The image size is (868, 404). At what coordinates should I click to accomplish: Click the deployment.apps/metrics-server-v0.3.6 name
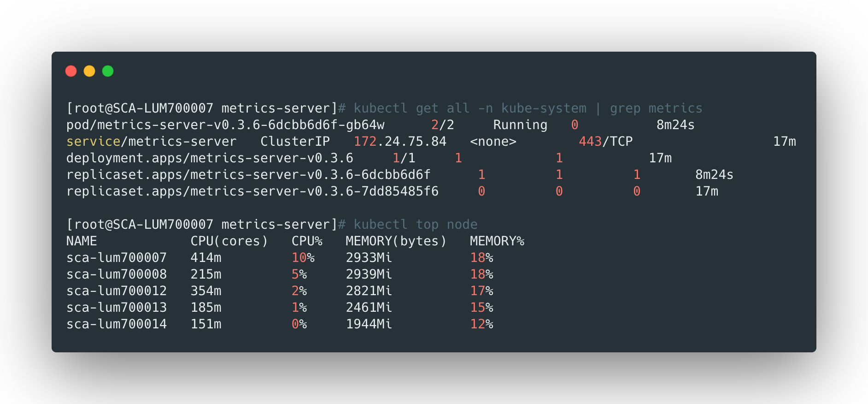click(210, 158)
